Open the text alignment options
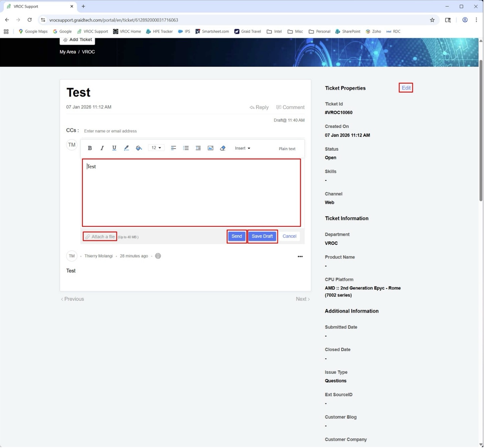Image resolution: width=485 pixels, height=448 pixels. coord(174,148)
